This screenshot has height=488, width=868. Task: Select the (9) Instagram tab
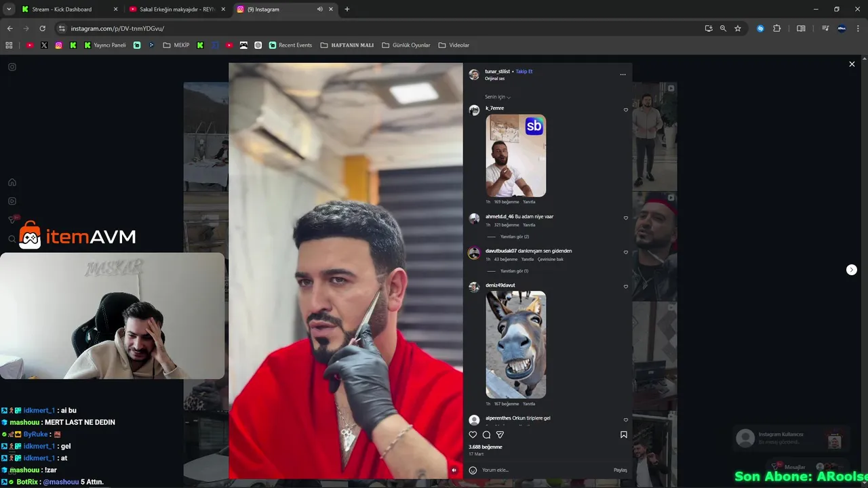click(x=285, y=9)
